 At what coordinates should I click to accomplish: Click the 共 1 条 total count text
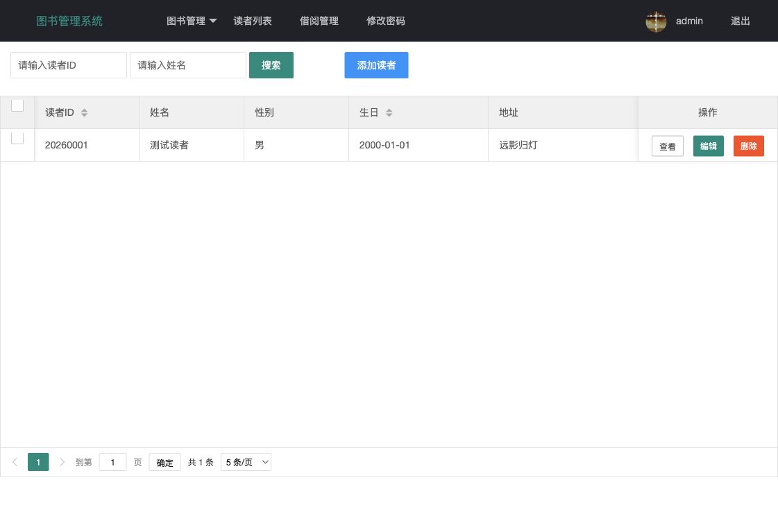201,462
